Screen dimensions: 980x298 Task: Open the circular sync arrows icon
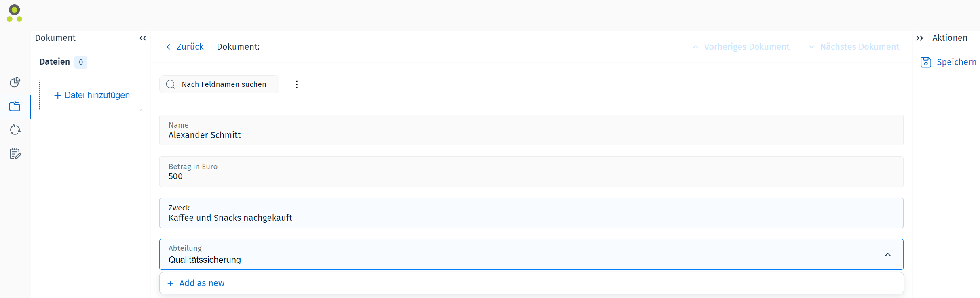tap(15, 130)
